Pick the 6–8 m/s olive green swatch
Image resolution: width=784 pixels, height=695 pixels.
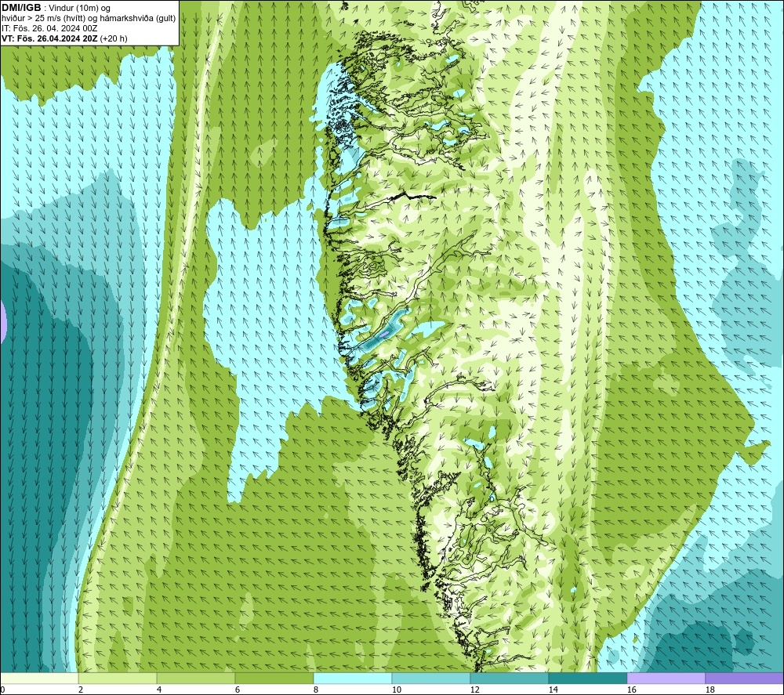(x=274, y=678)
